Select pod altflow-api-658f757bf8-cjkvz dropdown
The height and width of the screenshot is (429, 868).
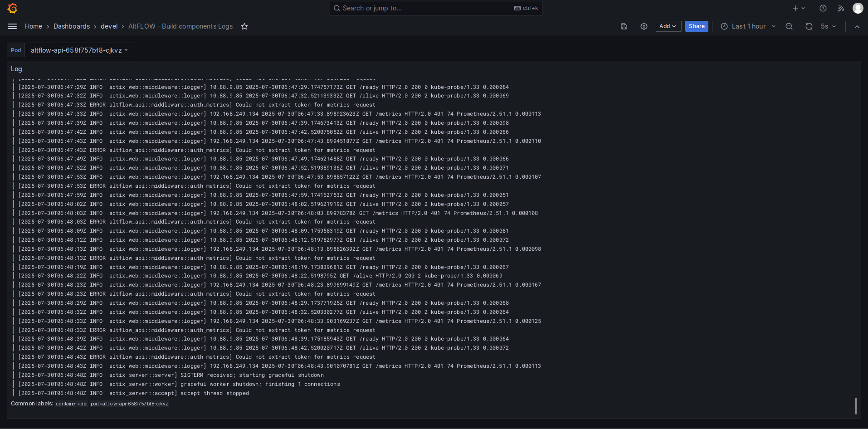click(80, 50)
